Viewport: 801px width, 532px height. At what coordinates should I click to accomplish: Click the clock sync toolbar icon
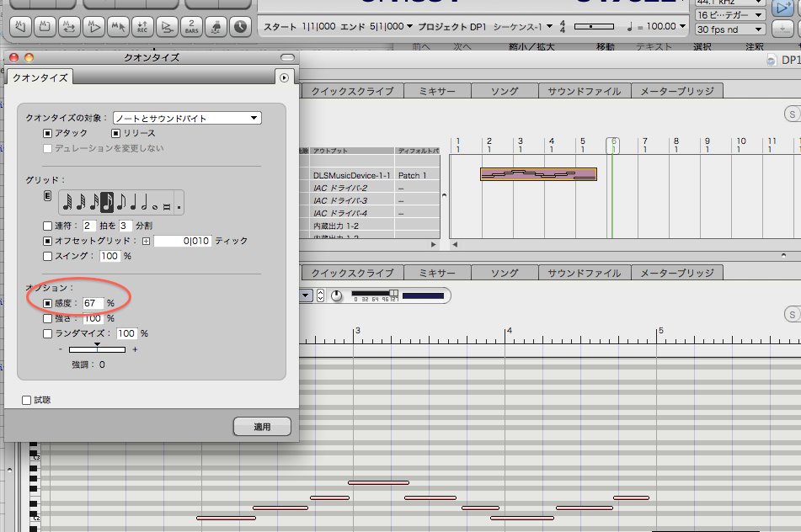coord(240,26)
